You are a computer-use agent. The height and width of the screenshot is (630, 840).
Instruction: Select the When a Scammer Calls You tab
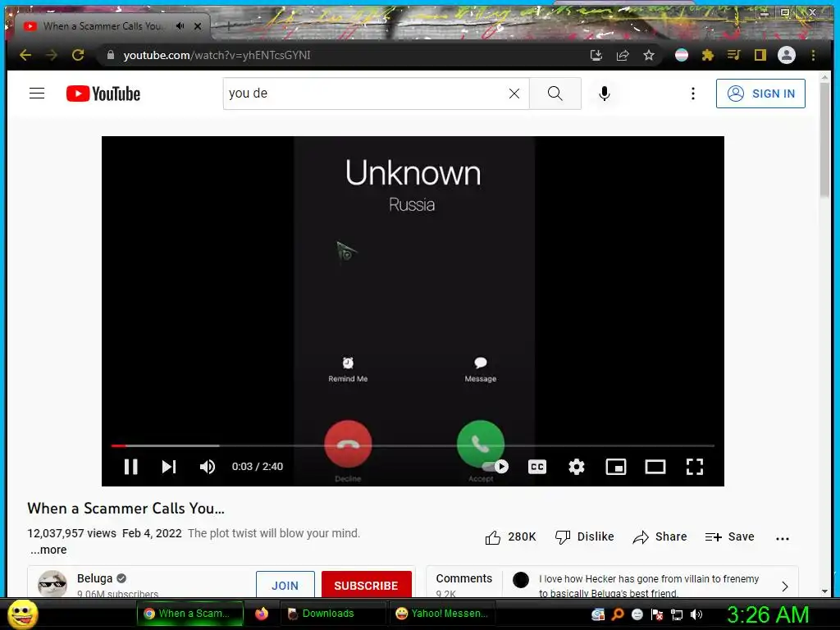click(101, 25)
